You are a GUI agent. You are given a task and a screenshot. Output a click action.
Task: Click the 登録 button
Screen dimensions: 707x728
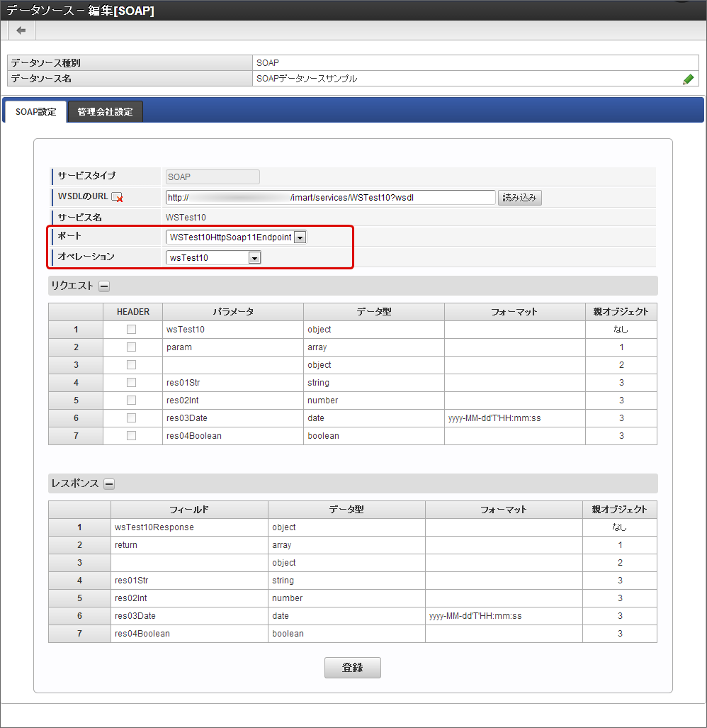coord(352,668)
